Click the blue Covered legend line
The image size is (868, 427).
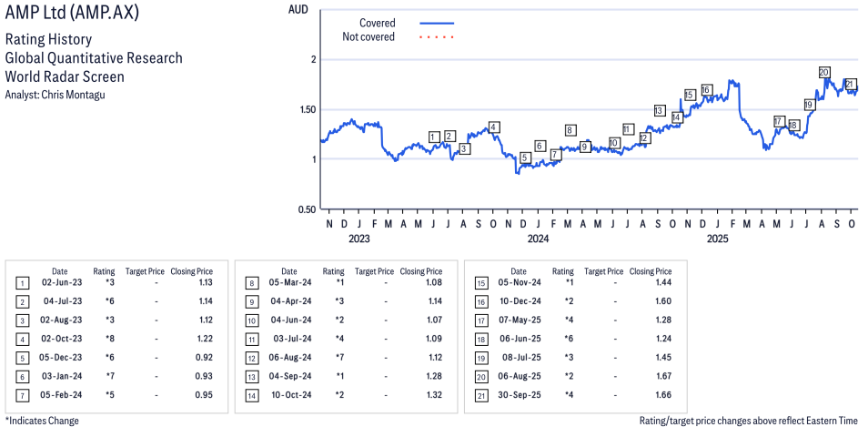pos(437,23)
